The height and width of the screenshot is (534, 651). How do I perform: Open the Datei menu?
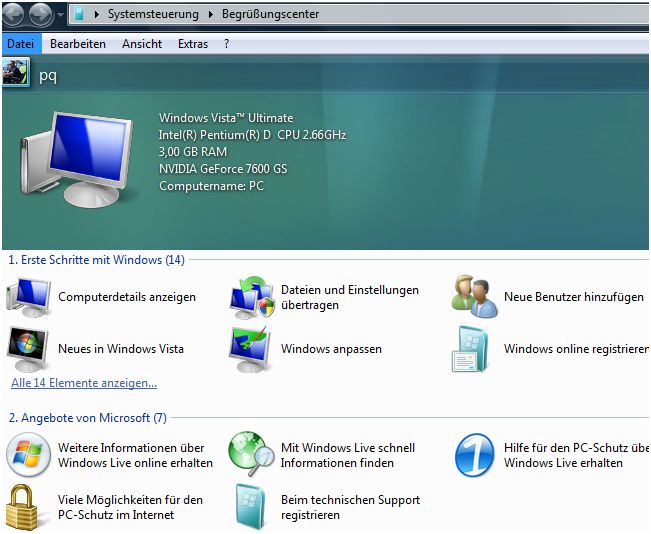coord(21,44)
